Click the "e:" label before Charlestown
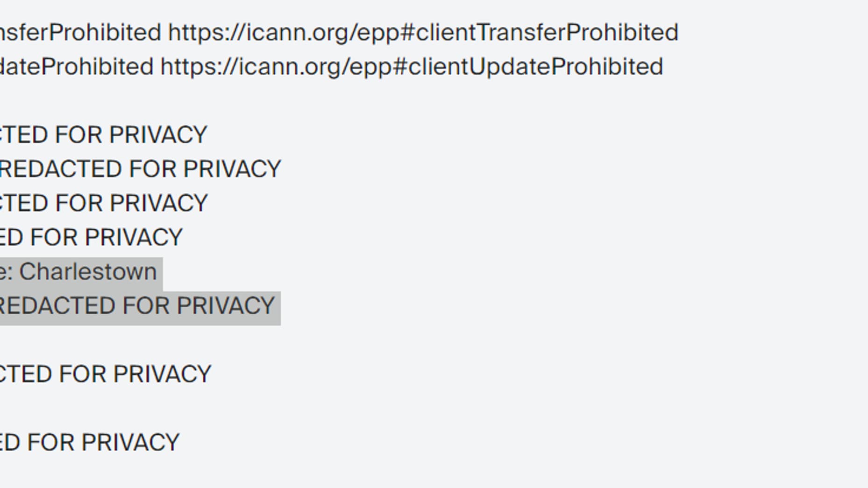Viewport: 868px width, 488px height. pos(7,272)
